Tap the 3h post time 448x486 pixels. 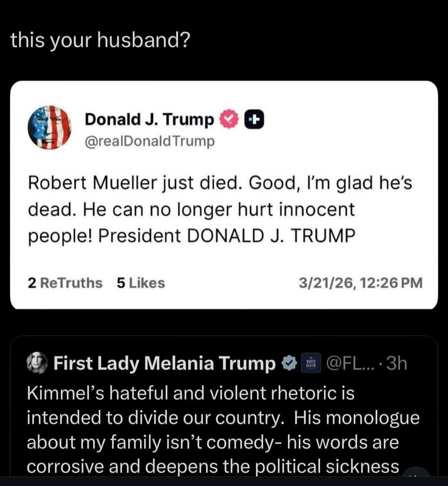[x=397, y=363]
